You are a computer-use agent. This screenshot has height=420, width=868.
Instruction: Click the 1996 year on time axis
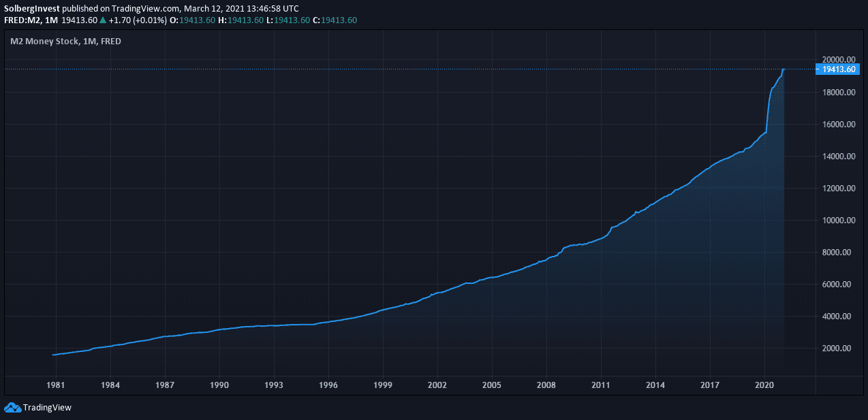pos(328,385)
